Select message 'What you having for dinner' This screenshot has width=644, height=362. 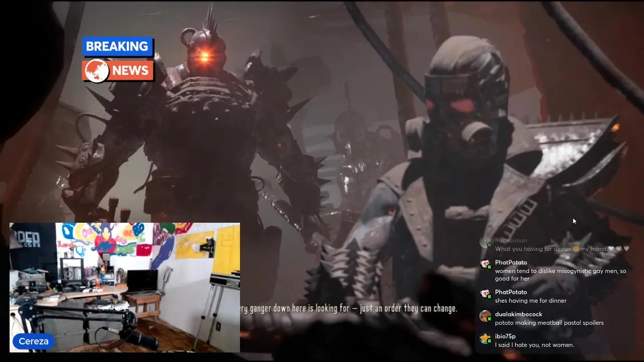(562, 249)
